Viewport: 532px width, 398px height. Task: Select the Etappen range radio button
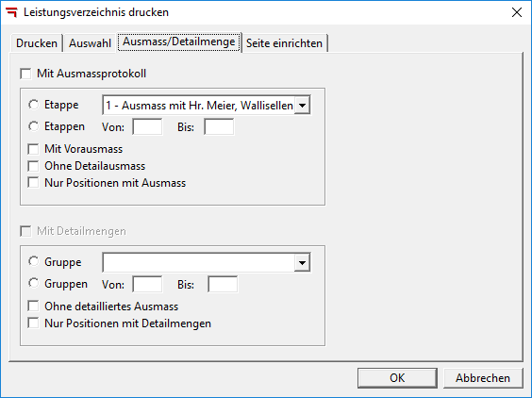pos(34,126)
